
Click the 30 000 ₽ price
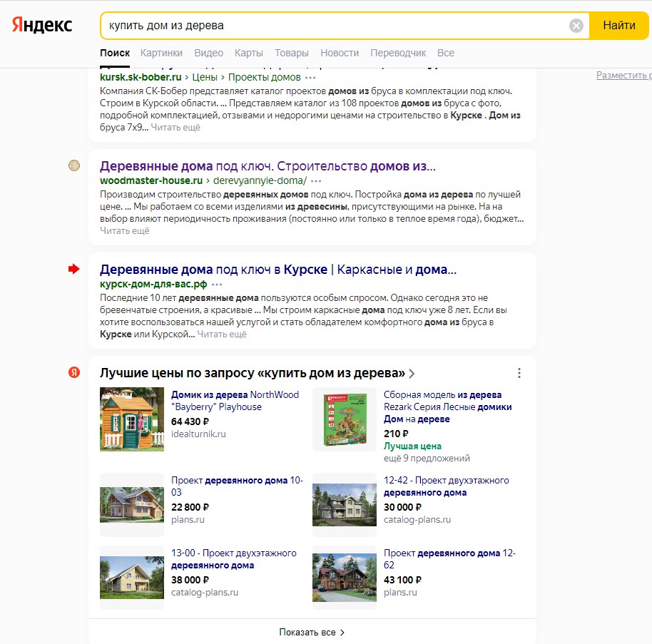click(x=402, y=507)
